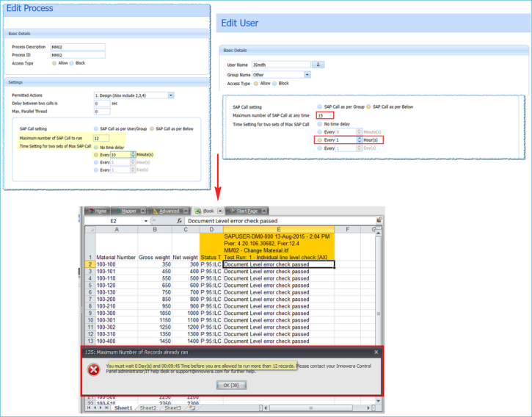Click horizontal scrollbar right arrow
Viewport: 532px width, 417px height.
368,408
